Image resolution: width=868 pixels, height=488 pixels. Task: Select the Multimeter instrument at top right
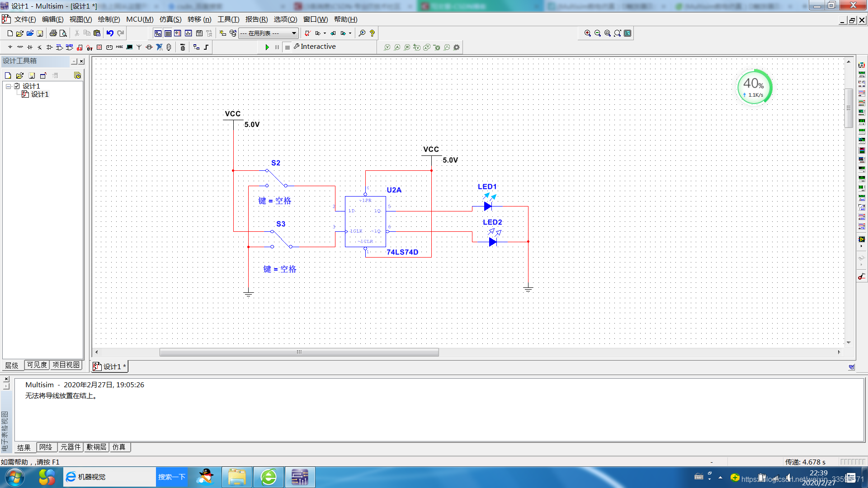(862, 65)
